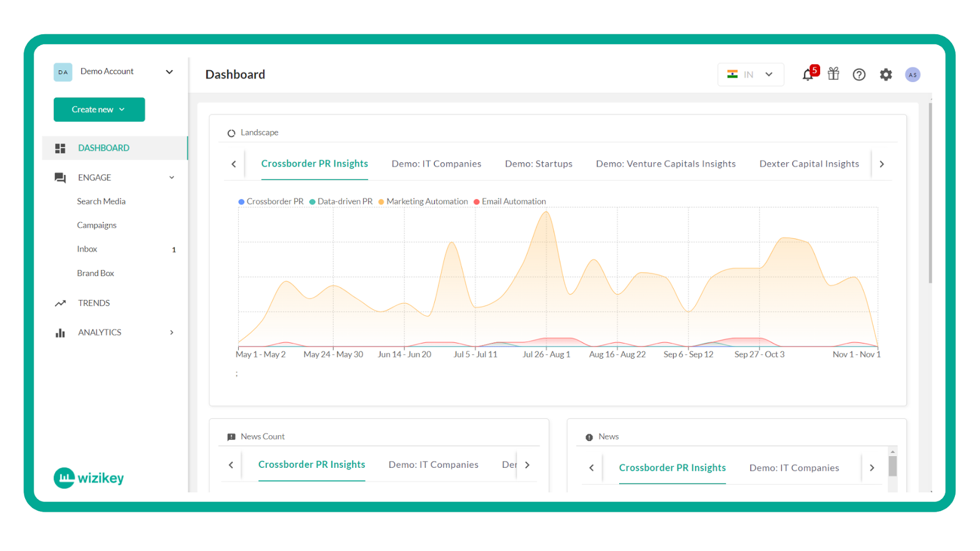The image size is (980, 551).
Task: Expand the Analytics menu chevron
Action: [x=171, y=332]
